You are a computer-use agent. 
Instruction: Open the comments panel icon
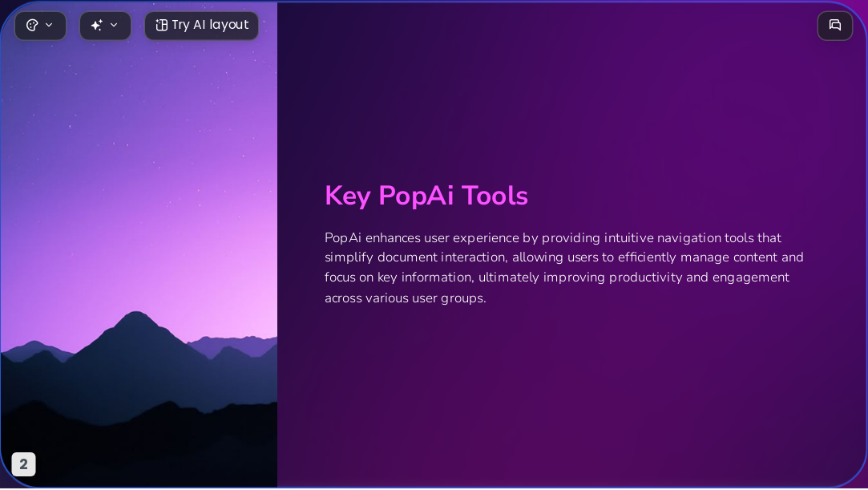835,26
